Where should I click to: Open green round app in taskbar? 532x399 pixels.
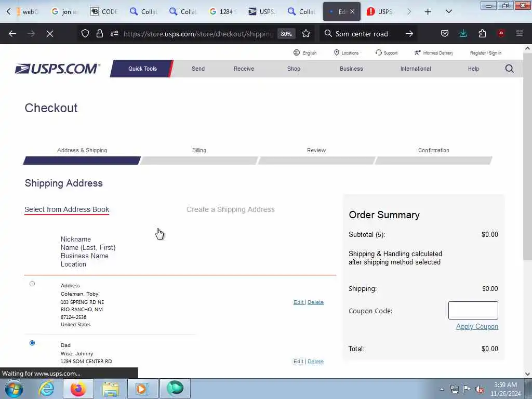(x=175, y=389)
